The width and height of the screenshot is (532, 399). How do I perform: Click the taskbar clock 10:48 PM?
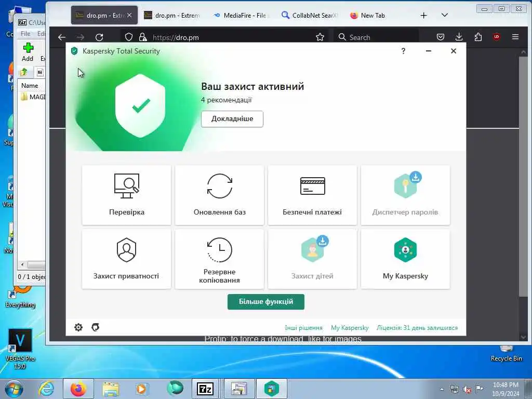506,385
